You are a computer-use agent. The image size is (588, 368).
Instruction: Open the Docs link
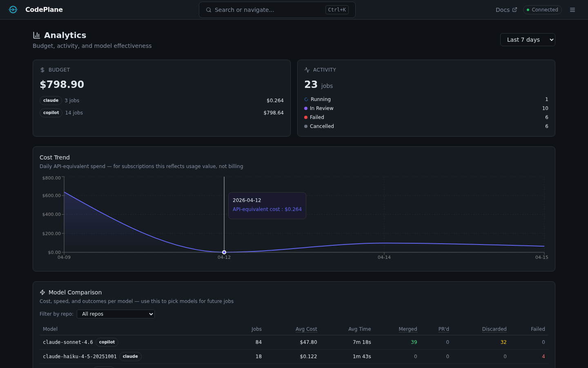coord(502,9)
